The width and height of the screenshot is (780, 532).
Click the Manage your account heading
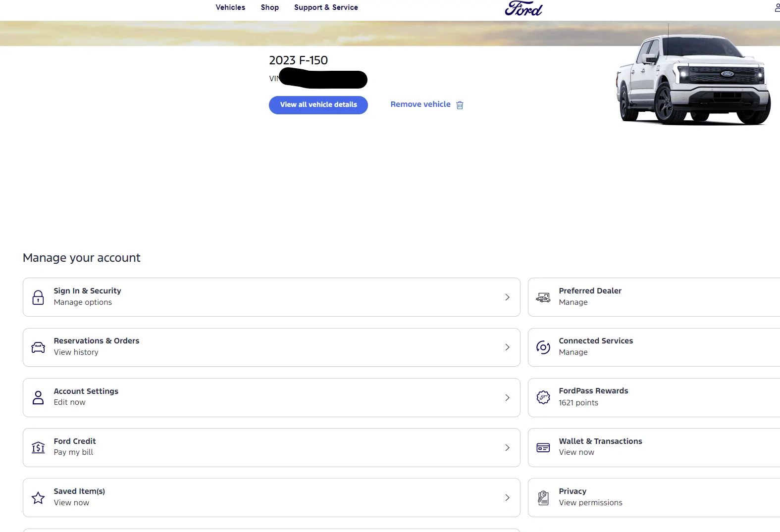82,258
